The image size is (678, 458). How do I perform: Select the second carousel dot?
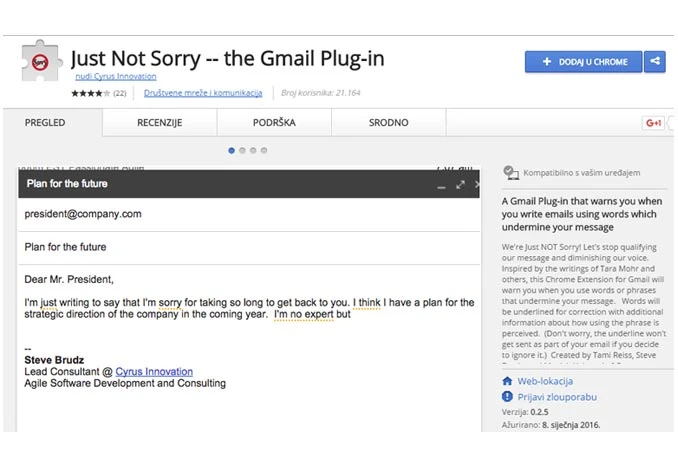[242, 151]
